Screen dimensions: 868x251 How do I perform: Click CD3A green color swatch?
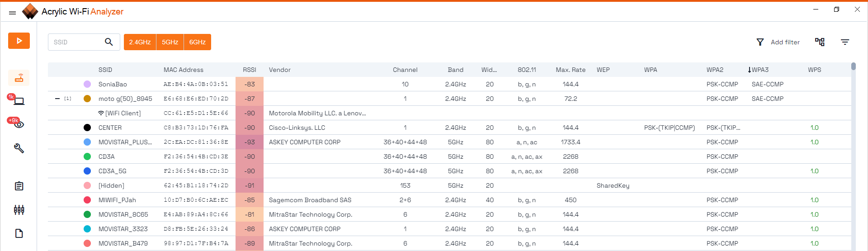point(87,156)
